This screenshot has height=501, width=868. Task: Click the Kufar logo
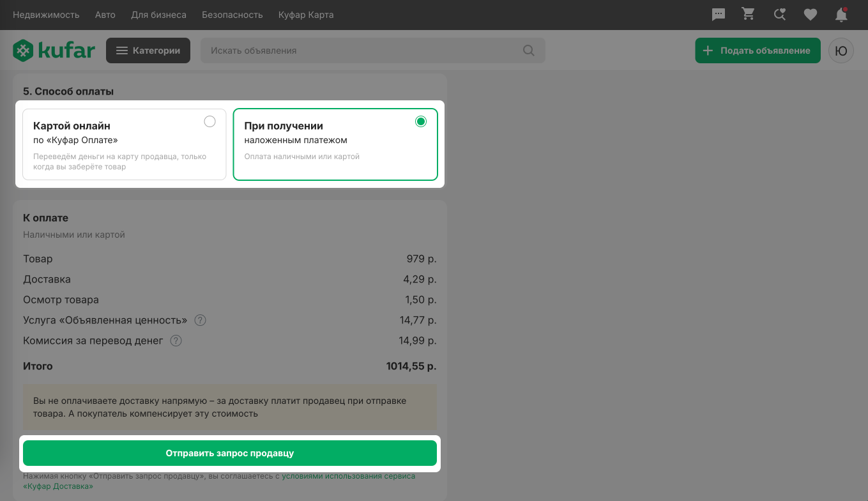pos(54,50)
